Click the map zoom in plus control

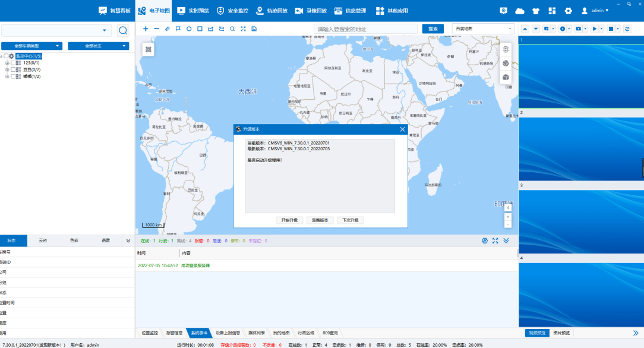pyautogui.click(x=508, y=216)
